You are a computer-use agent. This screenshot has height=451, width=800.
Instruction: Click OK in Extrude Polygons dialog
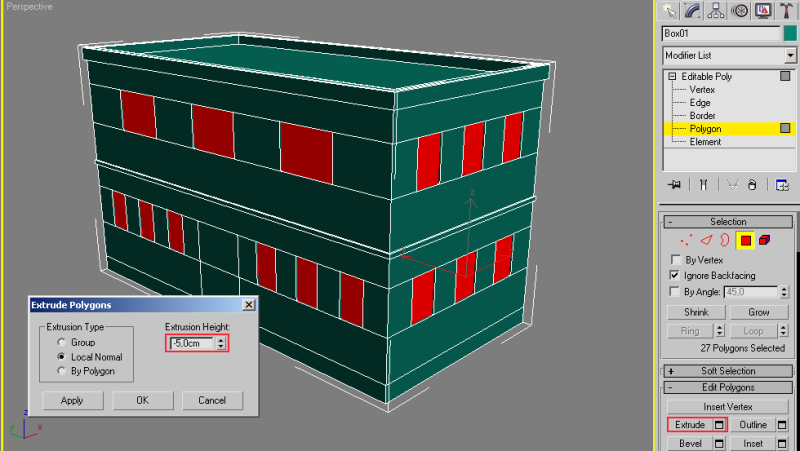pos(142,400)
